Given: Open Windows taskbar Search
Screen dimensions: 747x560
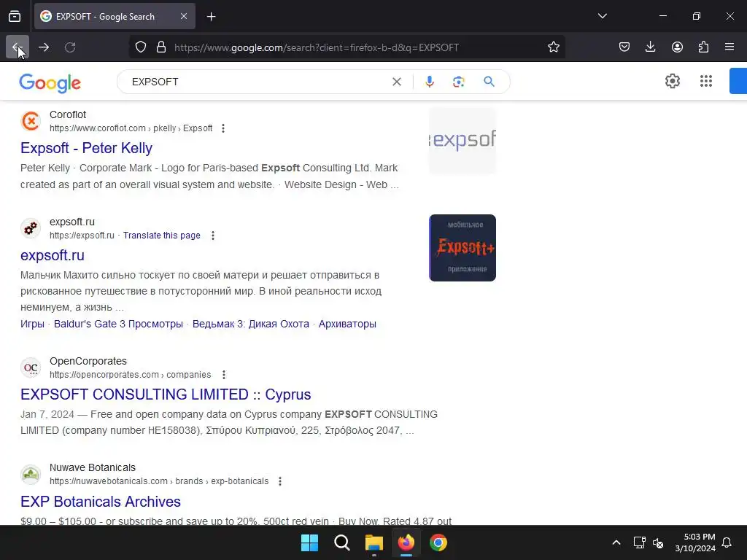Looking at the screenshot, I should click(342, 542).
